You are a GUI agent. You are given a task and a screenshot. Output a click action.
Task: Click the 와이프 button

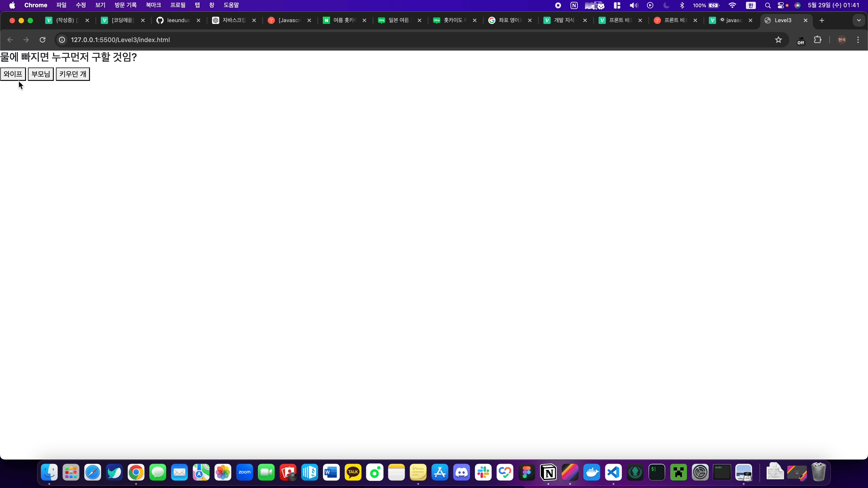(x=13, y=74)
